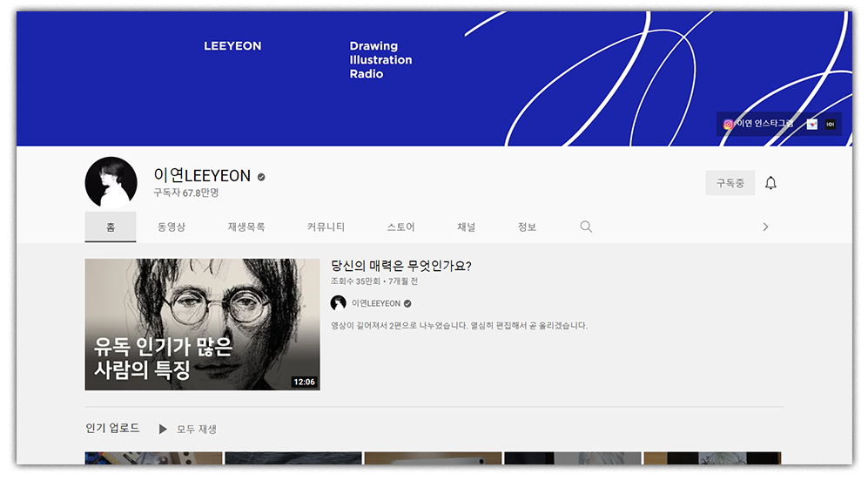
Task: Click the view count text 조회수 35만회
Action: coord(355,281)
